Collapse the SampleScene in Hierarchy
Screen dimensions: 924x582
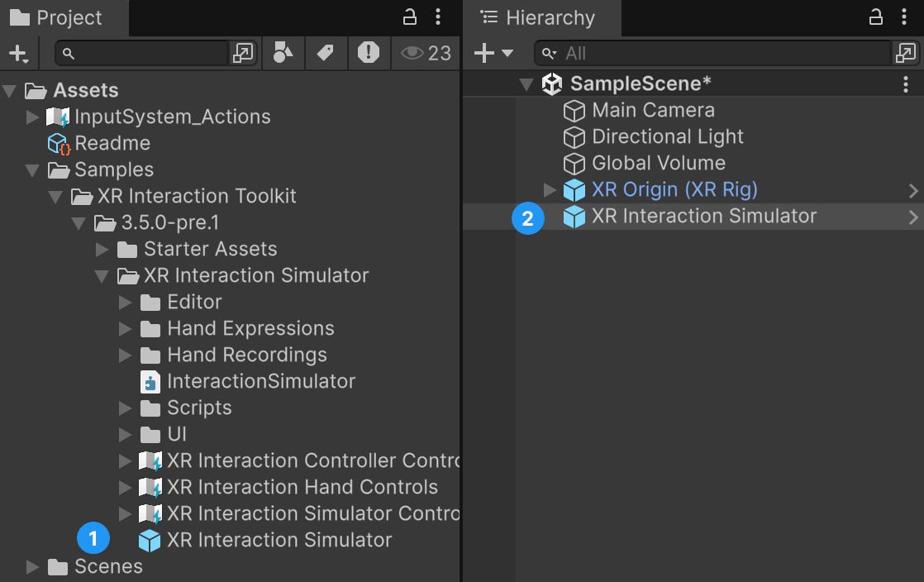(526, 84)
